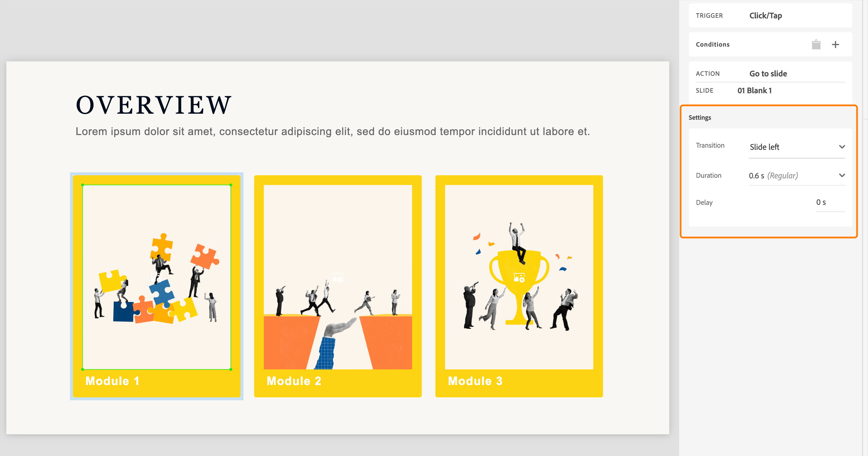Select the trophy celebration image
868x456 pixels.
coord(519,277)
